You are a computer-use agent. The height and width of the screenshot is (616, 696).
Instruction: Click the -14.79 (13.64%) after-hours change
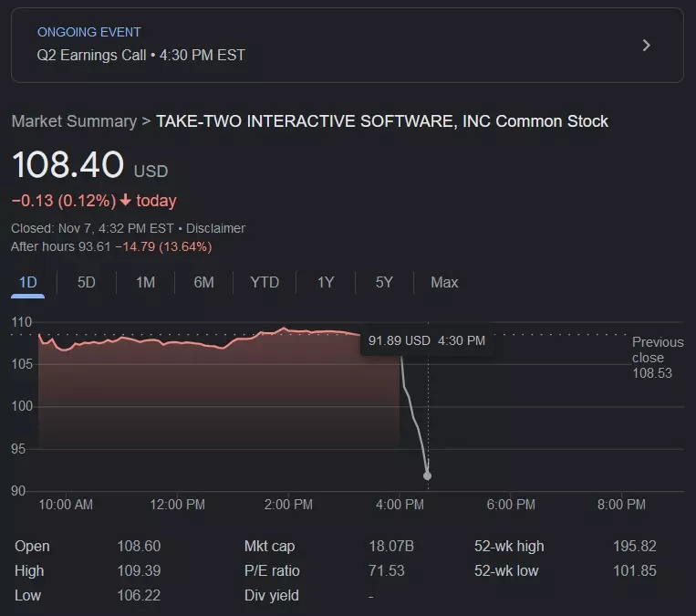(x=164, y=246)
